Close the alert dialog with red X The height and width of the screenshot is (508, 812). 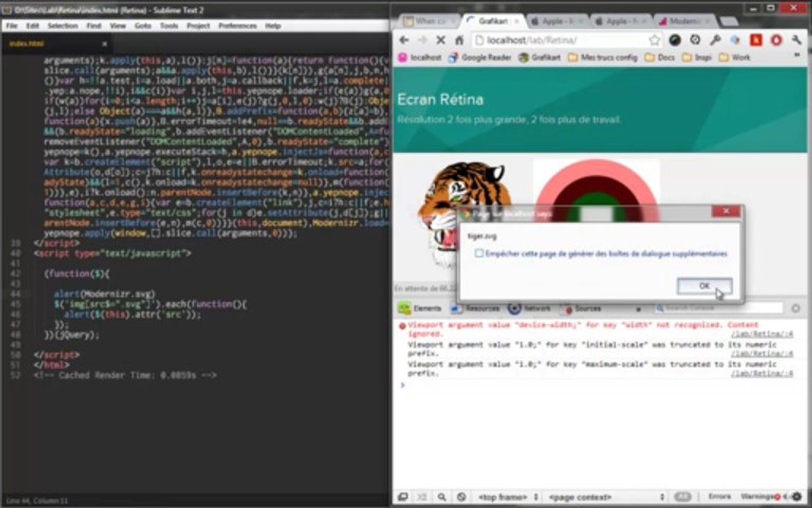click(725, 211)
